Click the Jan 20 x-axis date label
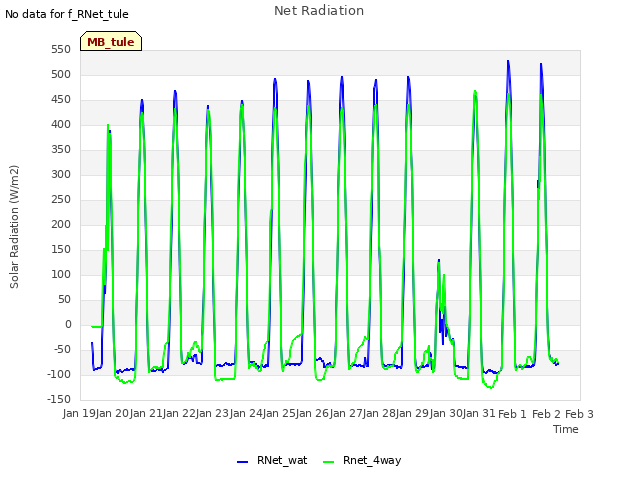The image size is (640, 480). click(113, 414)
